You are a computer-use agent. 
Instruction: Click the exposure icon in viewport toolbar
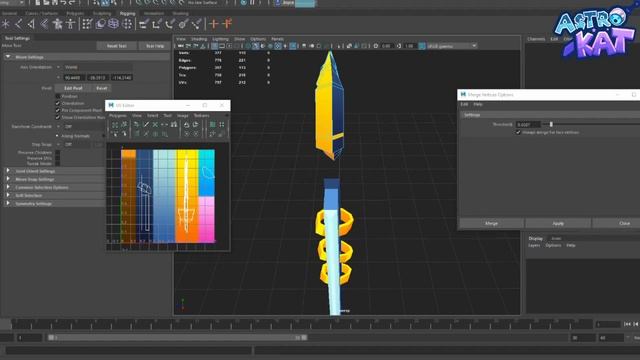pos(376,46)
